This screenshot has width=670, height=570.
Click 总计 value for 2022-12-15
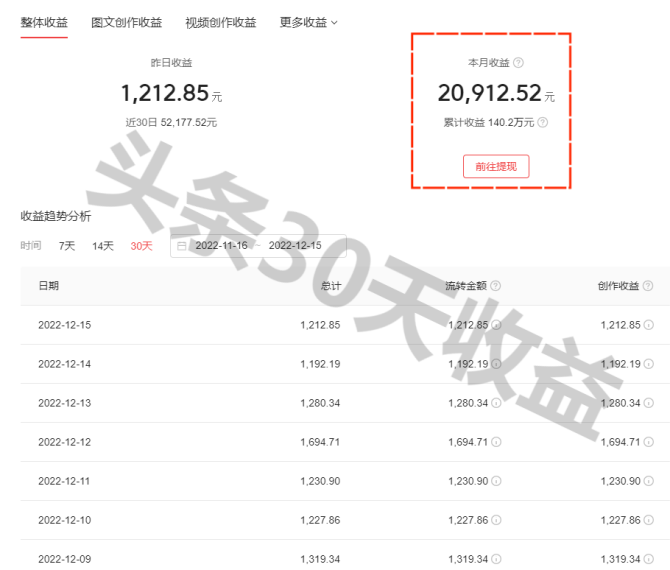pyautogui.click(x=320, y=325)
